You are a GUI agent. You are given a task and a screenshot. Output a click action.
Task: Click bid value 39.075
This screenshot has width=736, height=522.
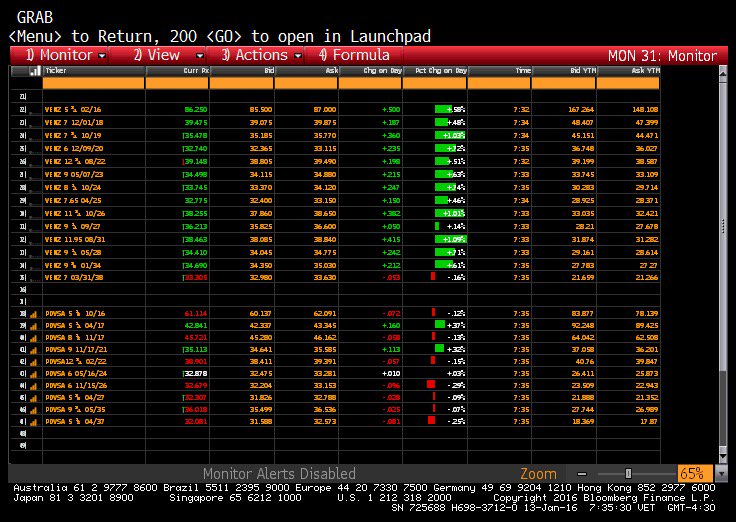tap(261, 123)
